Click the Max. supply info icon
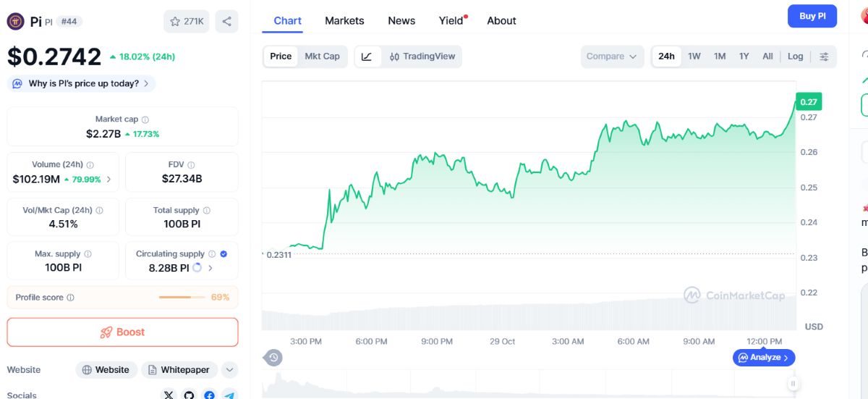Screen dimensions: 868x399 point(88,254)
